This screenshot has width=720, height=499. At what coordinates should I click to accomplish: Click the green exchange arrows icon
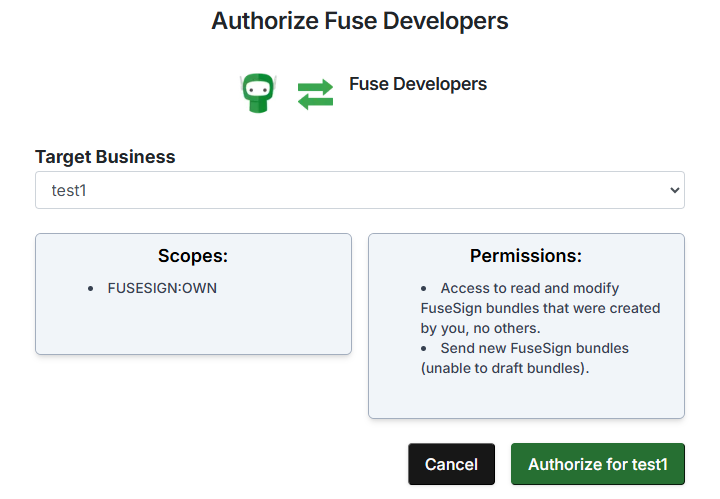(315, 94)
